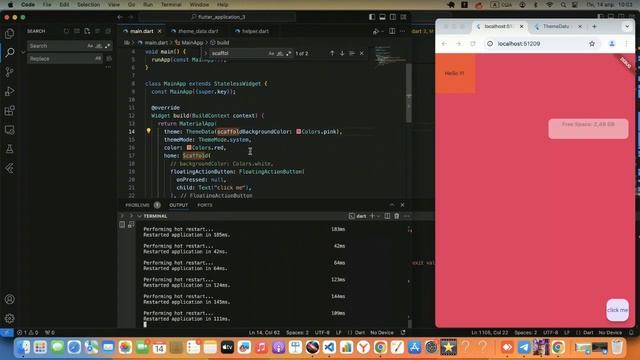Toggle the primary side bar layout button
The height and width of the screenshot is (360, 640).
372,17
